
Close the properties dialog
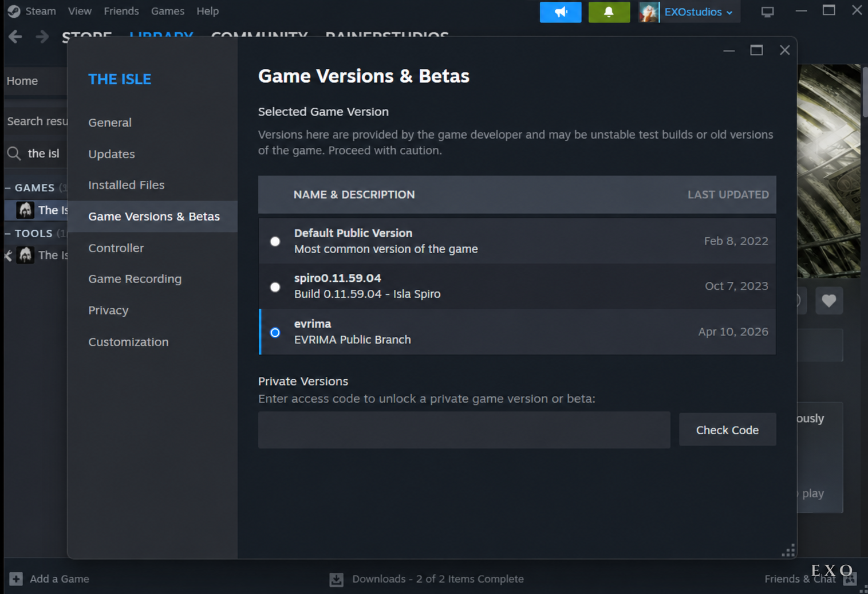pos(785,50)
